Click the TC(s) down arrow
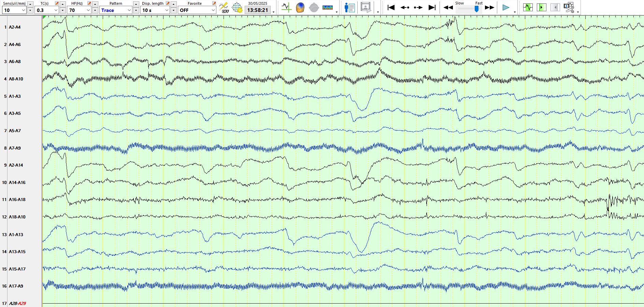 pos(62,11)
